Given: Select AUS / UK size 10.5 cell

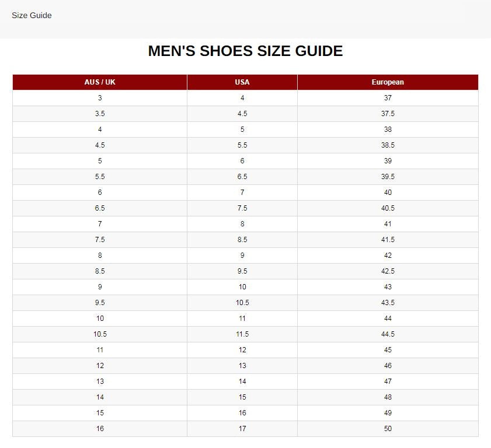Looking at the screenshot, I should click(99, 334).
